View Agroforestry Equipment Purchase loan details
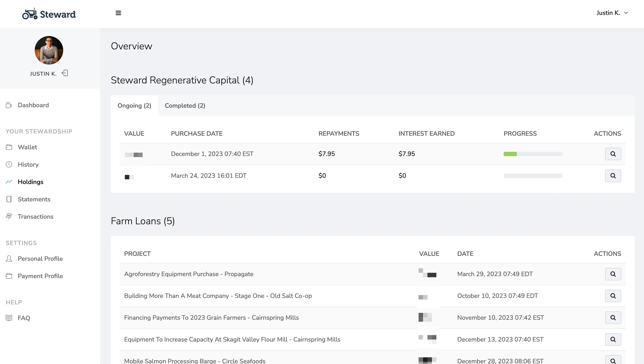The width and height of the screenshot is (644, 364). 613,274
